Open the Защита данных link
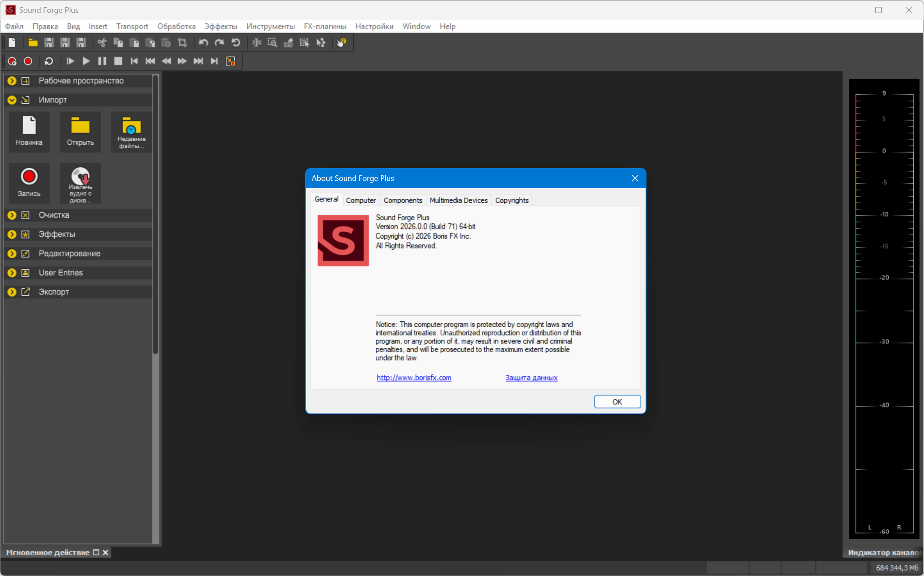This screenshot has height=576, width=924. tap(532, 378)
